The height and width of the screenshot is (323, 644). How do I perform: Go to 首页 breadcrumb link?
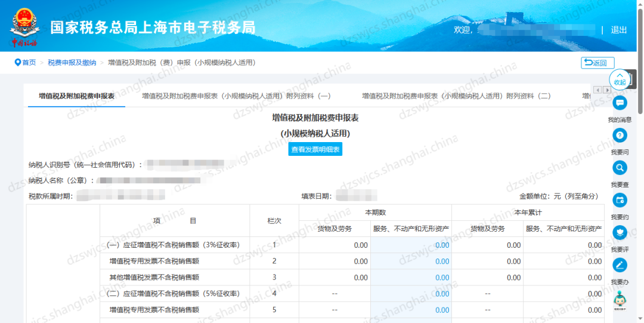point(25,63)
